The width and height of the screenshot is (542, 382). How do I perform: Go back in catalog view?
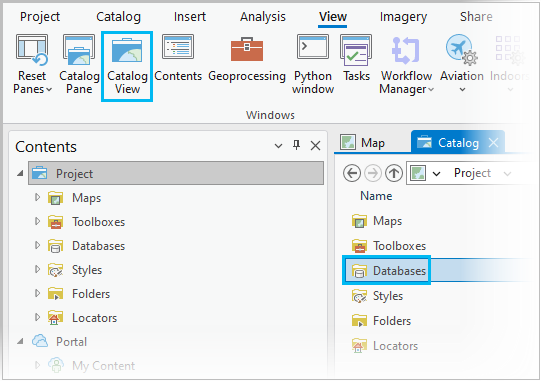[x=352, y=173]
